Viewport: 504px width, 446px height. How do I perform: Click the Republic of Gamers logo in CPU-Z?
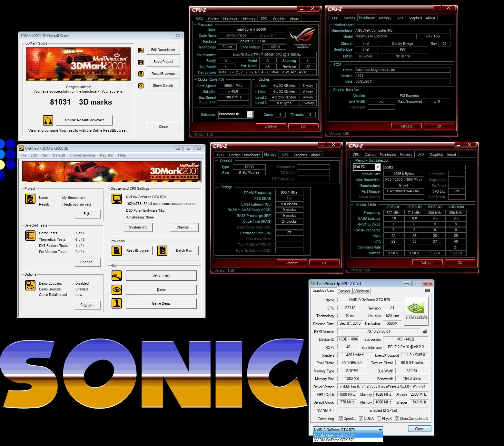[x=302, y=38]
